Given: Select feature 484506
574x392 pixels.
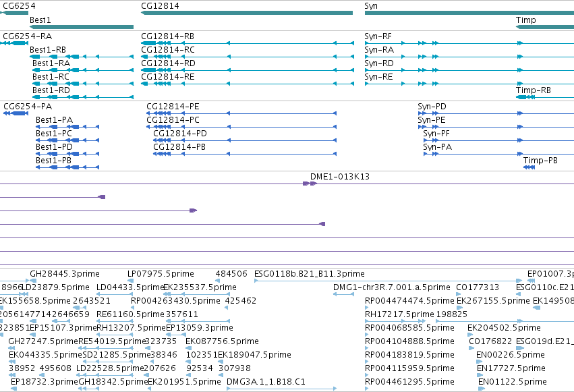Looking at the screenshot, I should point(231,274).
